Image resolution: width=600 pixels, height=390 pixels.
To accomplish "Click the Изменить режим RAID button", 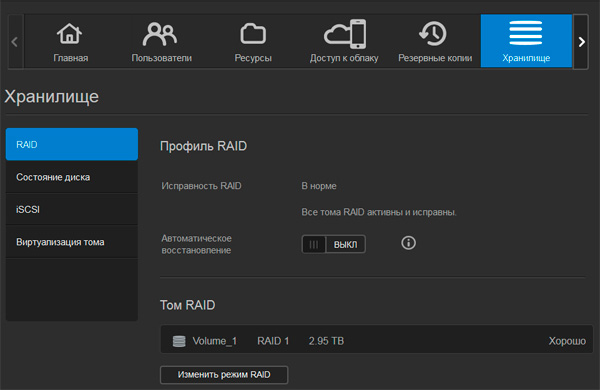I will click(x=224, y=375).
